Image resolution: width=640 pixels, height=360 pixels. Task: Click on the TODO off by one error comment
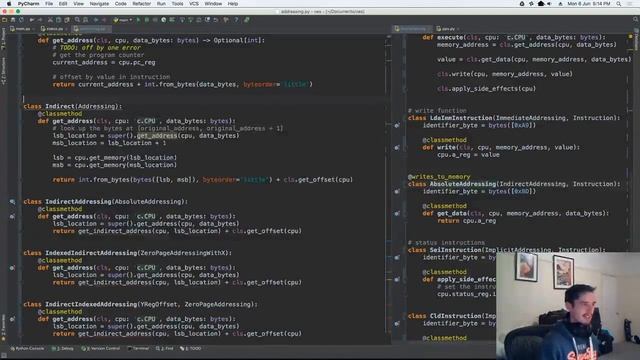pyautogui.click(x=97, y=48)
